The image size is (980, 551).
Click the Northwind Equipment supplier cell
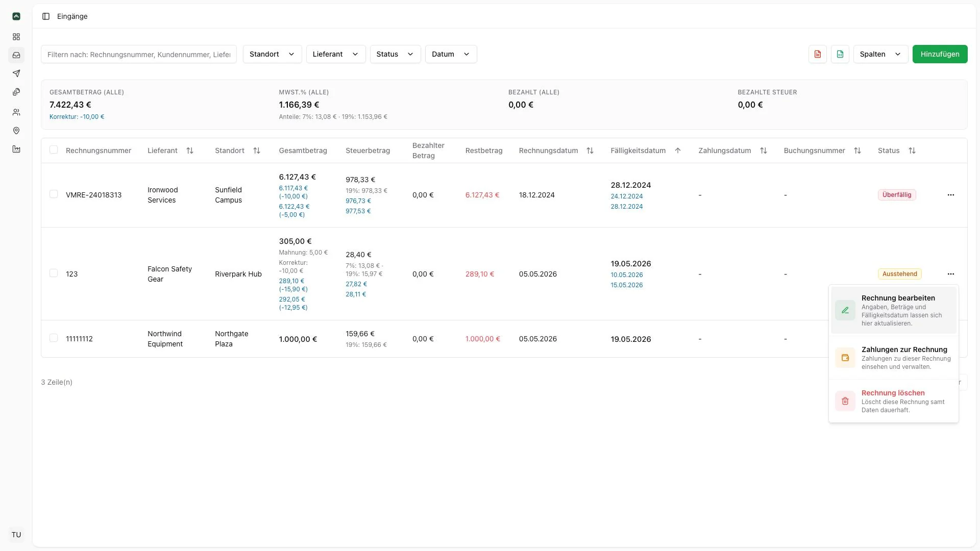click(165, 339)
